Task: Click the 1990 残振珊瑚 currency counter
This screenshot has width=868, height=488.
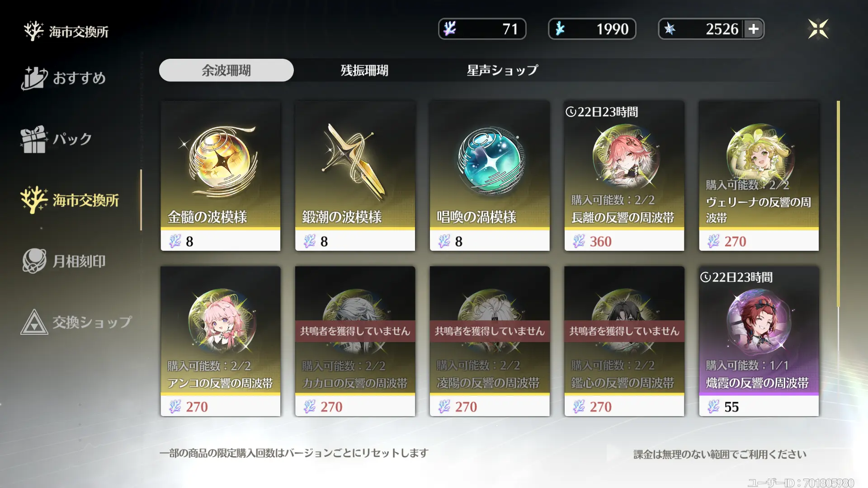Action: click(592, 29)
